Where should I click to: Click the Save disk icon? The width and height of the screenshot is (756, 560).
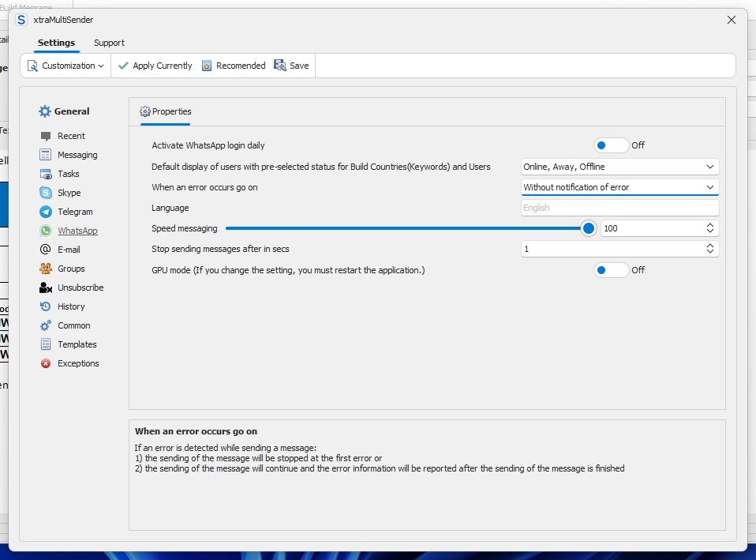(279, 66)
